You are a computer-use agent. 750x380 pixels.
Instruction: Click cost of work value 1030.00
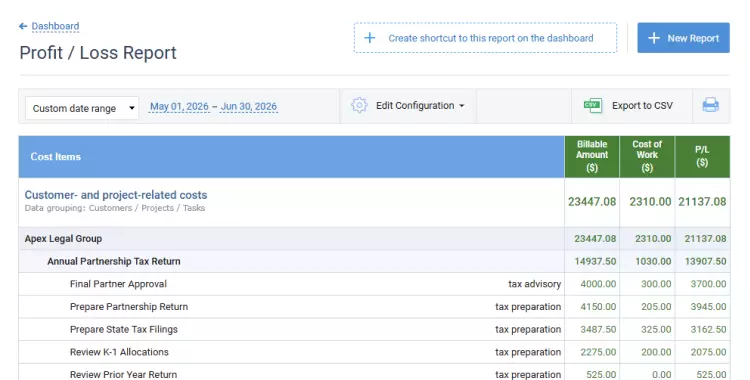pyautogui.click(x=653, y=261)
